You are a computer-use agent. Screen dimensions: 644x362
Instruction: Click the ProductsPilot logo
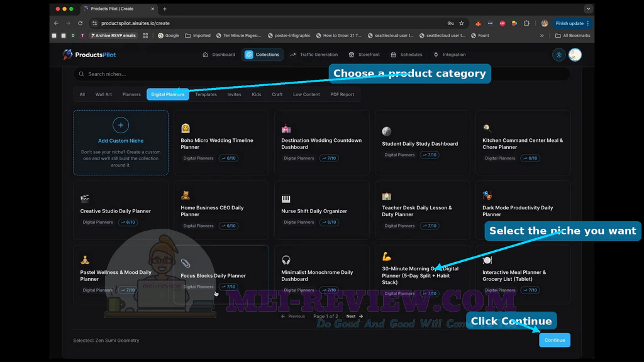click(x=89, y=55)
